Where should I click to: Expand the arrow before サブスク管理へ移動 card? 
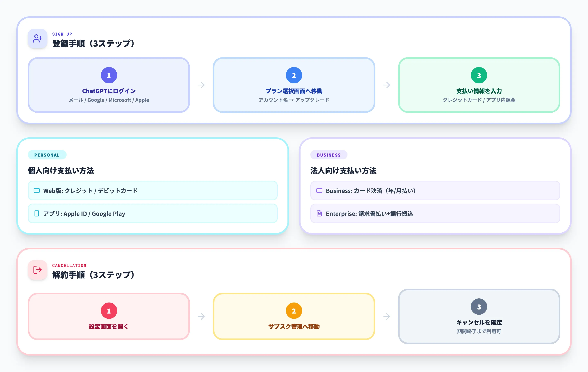(201, 317)
